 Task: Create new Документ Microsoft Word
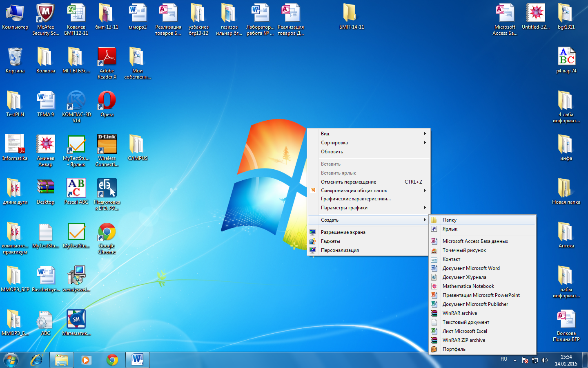pyautogui.click(x=482, y=268)
